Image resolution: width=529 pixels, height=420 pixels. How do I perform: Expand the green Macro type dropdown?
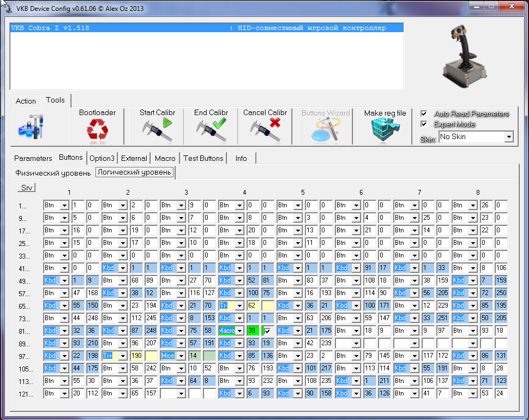click(x=239, y=331)
